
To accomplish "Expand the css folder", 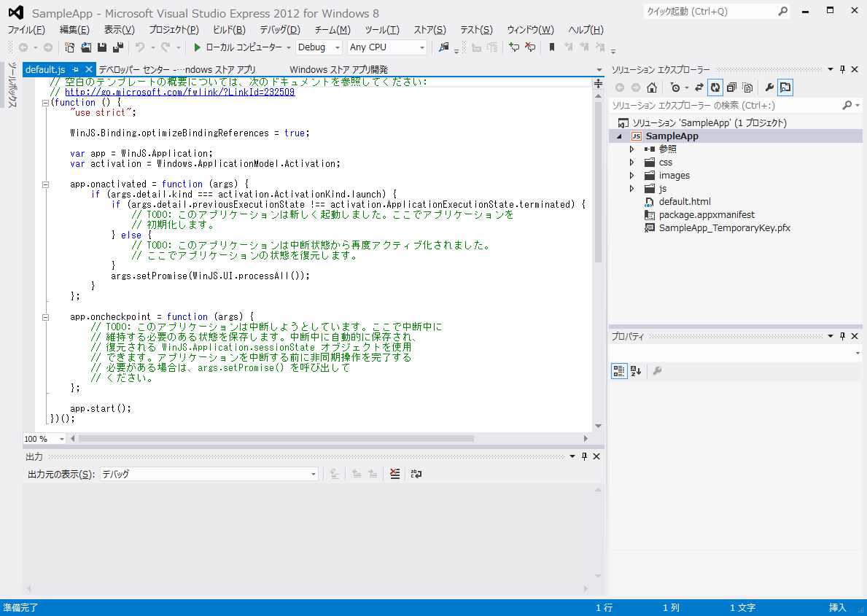I will 631,162.
